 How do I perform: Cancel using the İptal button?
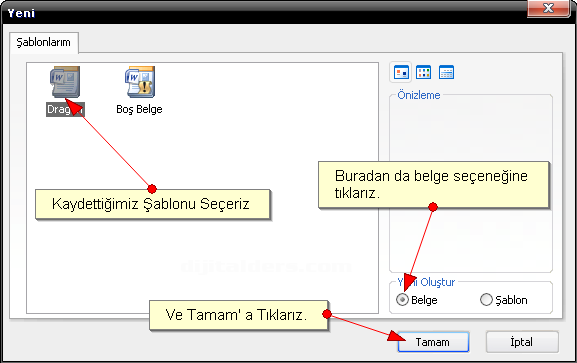[522, 342]
